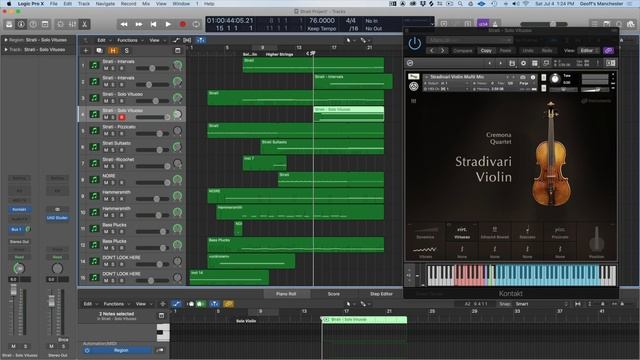Expand the Region inspector disclosure triangle
The width and height of the screenshot is (640, 360).
[x=6, y=40]
